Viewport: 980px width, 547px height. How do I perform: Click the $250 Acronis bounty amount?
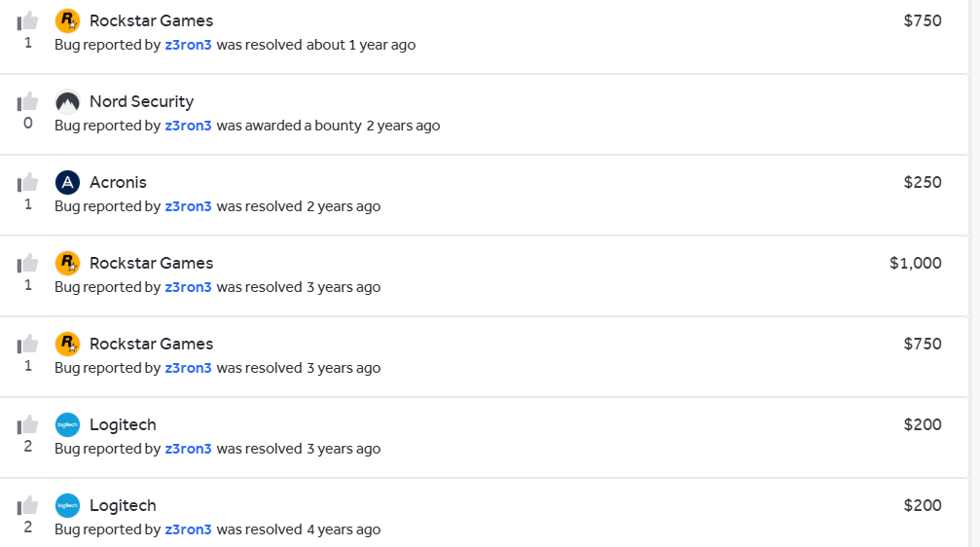[x=923, y=182]
